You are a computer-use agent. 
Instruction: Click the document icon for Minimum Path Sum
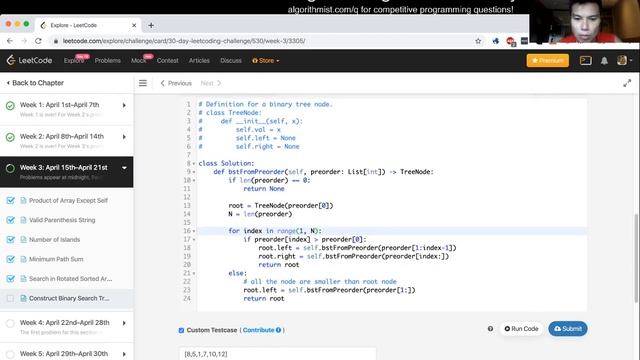coord(23,259)
